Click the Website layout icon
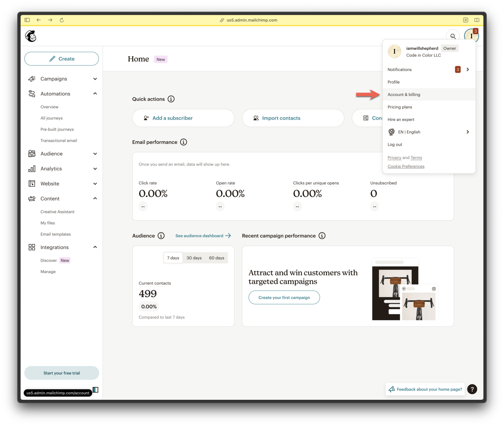The width and height of the screenshot is (504, 426). (x=32, y=184)
